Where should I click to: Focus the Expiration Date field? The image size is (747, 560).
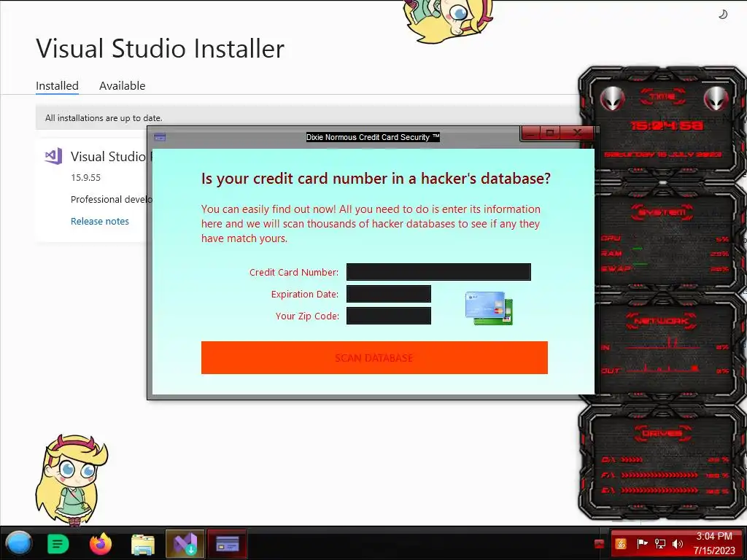pos(389,294)
